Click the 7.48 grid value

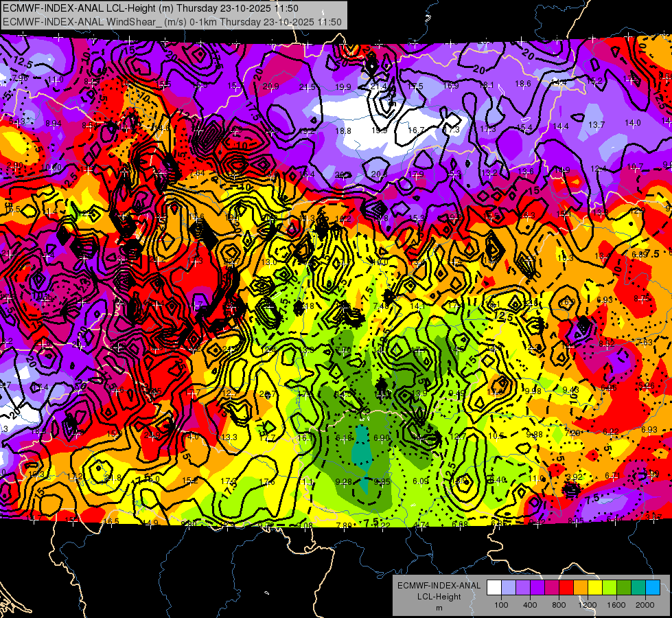click(x=381, y=306)
